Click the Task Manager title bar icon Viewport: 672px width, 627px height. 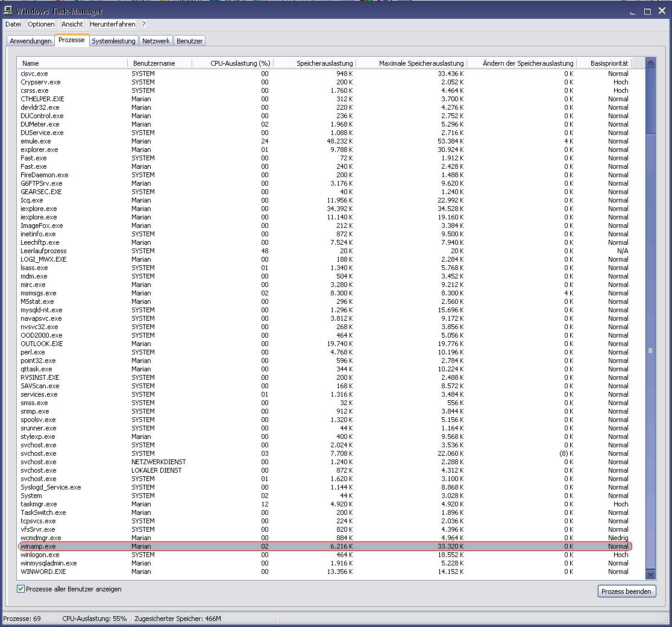8,11
